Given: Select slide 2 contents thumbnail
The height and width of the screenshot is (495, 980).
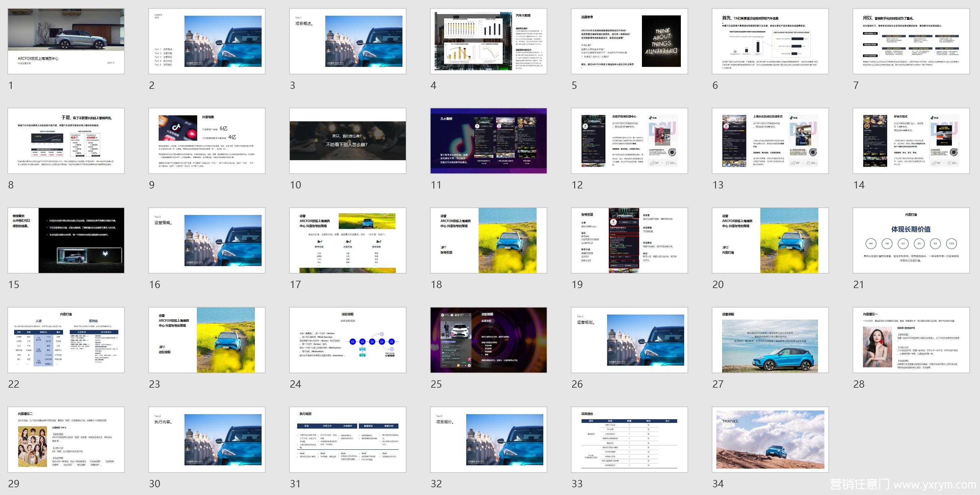Looking at the screenshot, I should click(x=207, y=41).
